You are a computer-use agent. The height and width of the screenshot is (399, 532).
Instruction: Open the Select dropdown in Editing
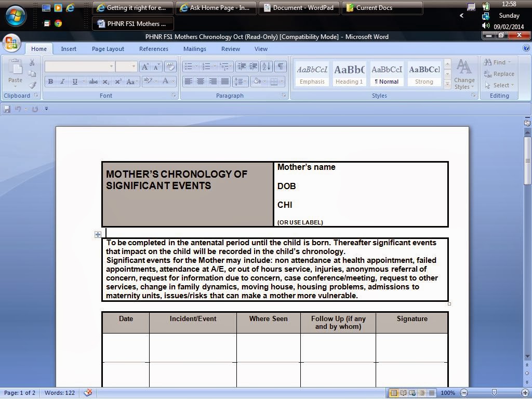click(x=499, y=85)
